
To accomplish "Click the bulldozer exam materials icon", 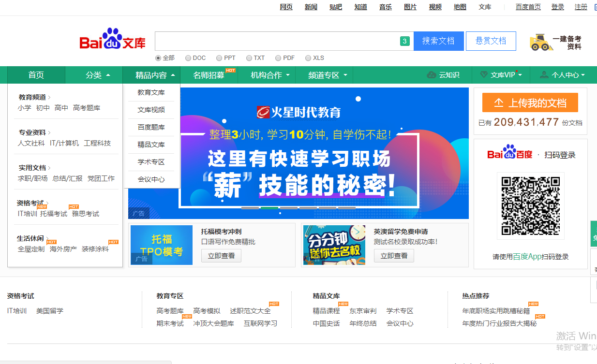I will [x=541, y=42].
